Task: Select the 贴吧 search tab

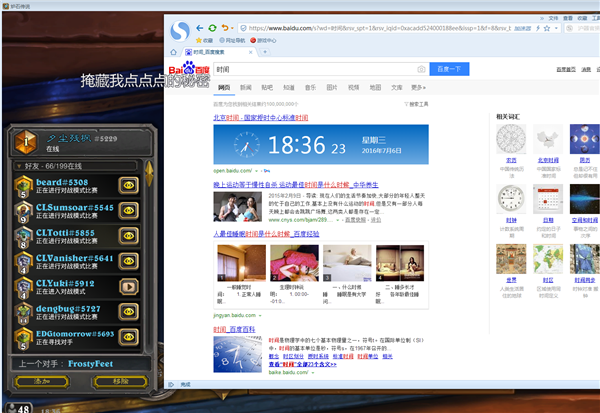Action: click(267, 88)
